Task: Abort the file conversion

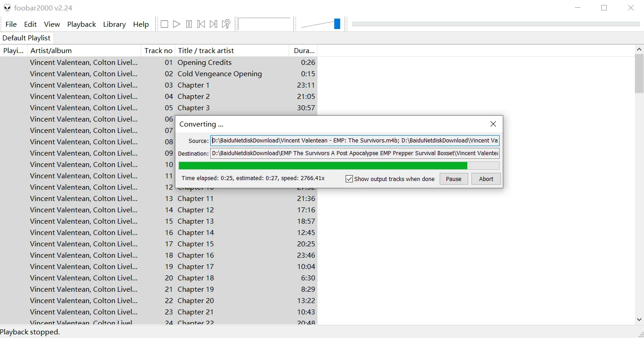Action: click(486, 179)
